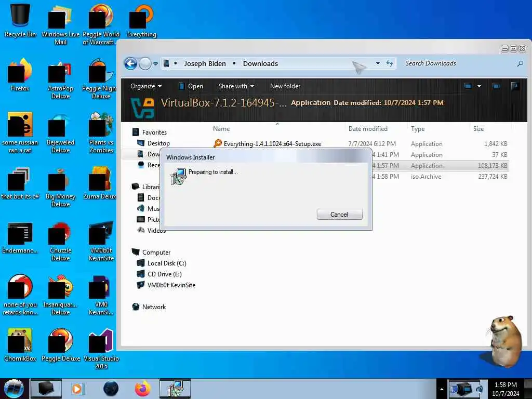The width and height of the screenshot is (532, 399).
Task: Open media player taskbar icon
Action: pyautogui.click(x=77, y=389)
